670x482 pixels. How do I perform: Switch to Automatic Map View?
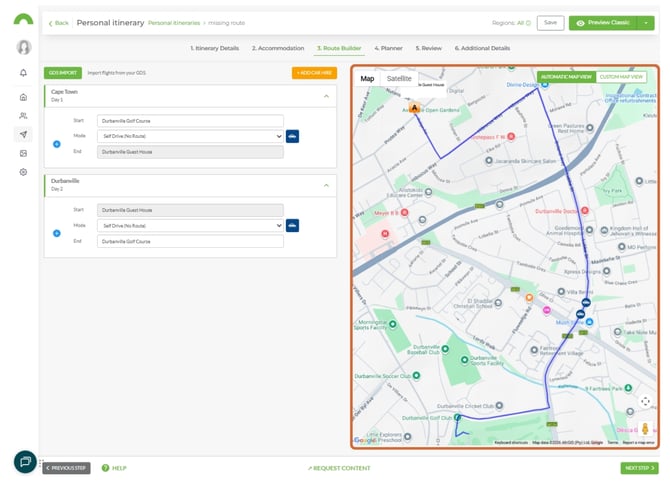pos(566,77)
